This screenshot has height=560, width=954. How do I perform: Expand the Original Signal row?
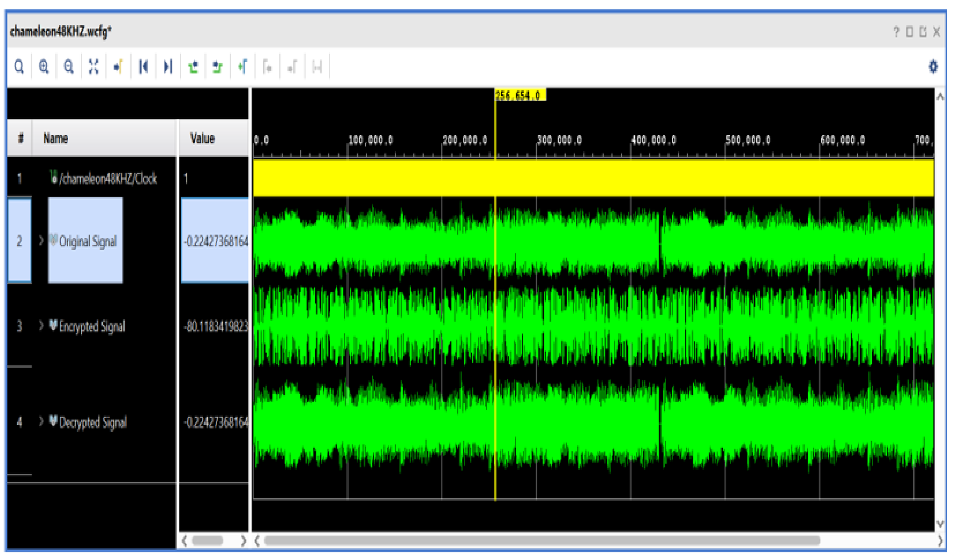[x=41, y=240]
